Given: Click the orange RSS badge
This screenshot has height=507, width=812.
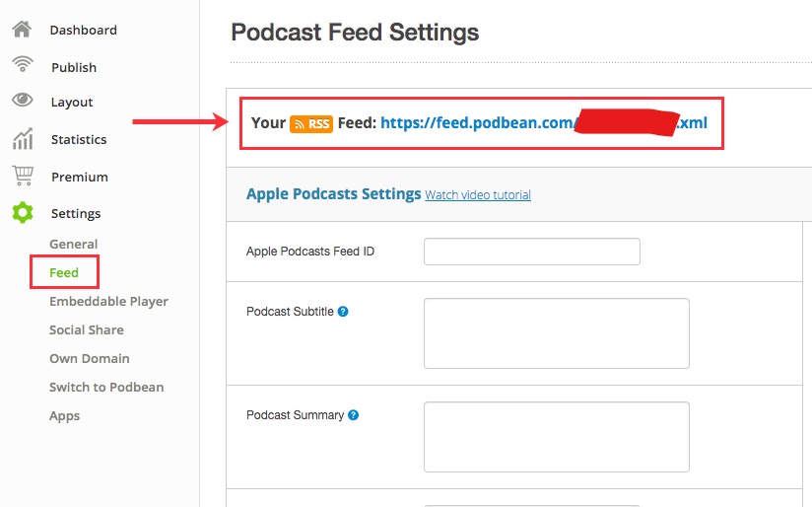Looking at the screenshot, I should 311,124.
